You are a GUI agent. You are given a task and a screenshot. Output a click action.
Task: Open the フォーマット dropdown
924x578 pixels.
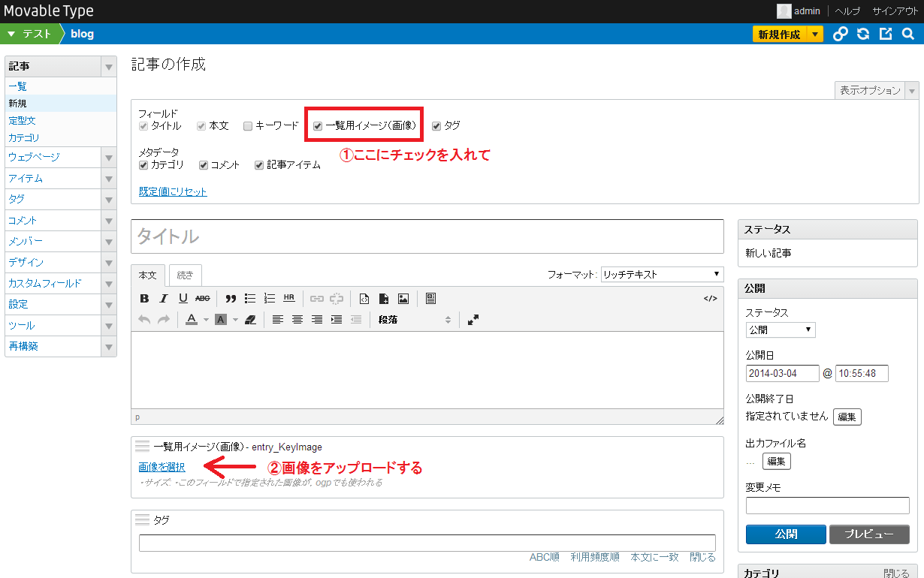661,274
